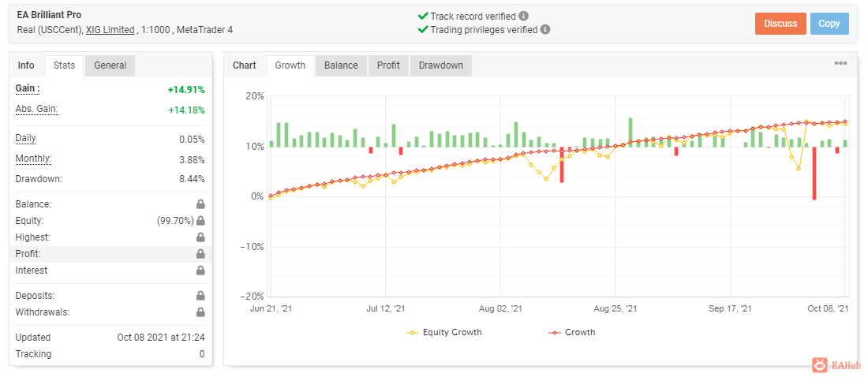Click the lock icon in the Balance row
Viewport: 868px width, 377px height.
[x=200, y=204]
